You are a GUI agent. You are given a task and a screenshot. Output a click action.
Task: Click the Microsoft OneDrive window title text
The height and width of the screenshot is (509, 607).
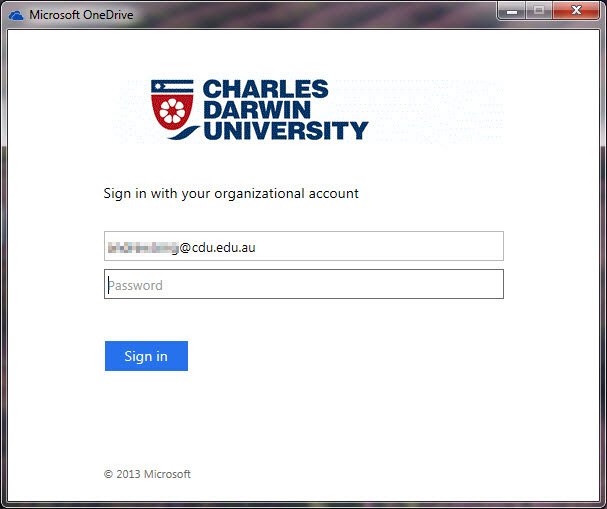tap(81, 15)
